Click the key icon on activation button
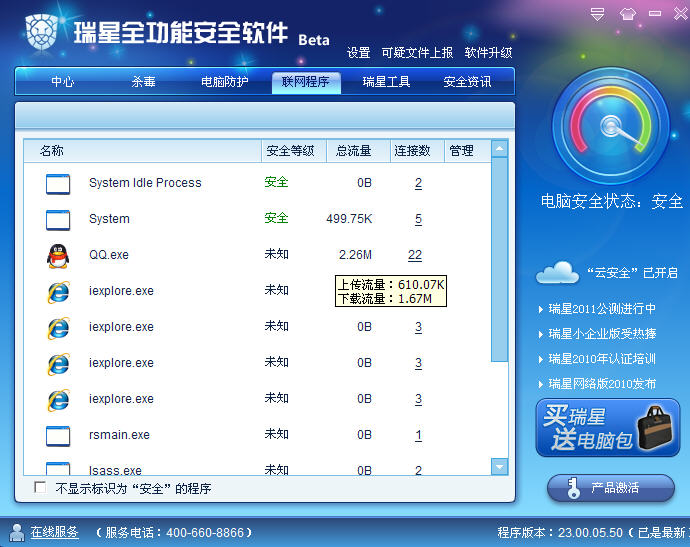The width and height of the screenshot is (690, 547). pyautogui.click(x=573, y=488)
